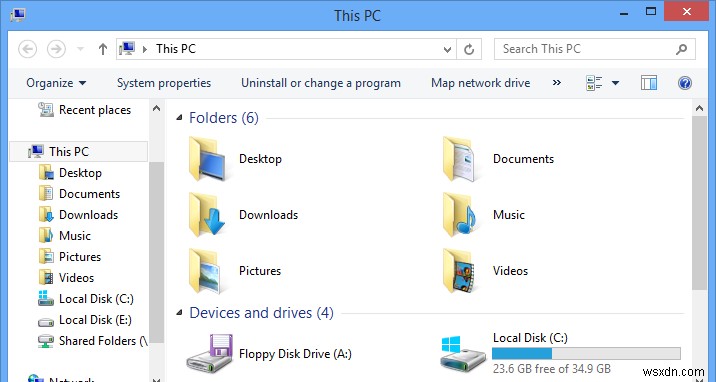The image size is (716, 382).
Task: Click the This PC title bar icon
Action: point(17,15)
